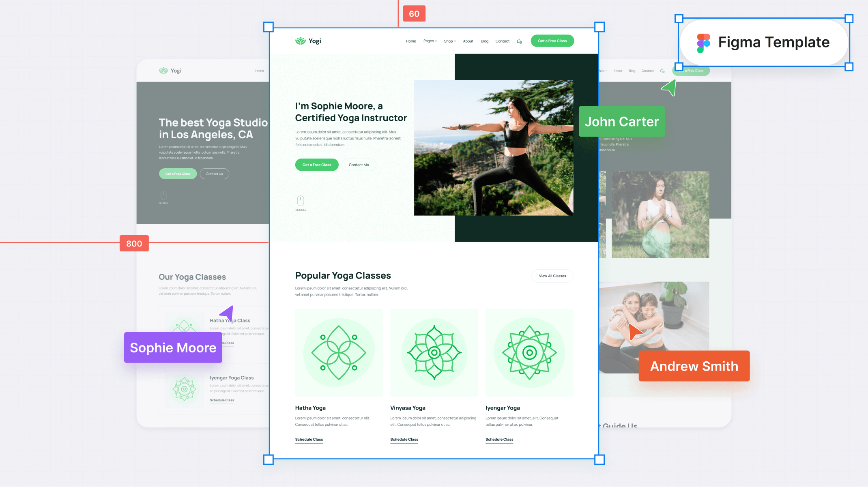This screenshot has width=868, height=487.
Task: Click the Yogi lotus brand icon in navbar
Action: click(300, 41)
